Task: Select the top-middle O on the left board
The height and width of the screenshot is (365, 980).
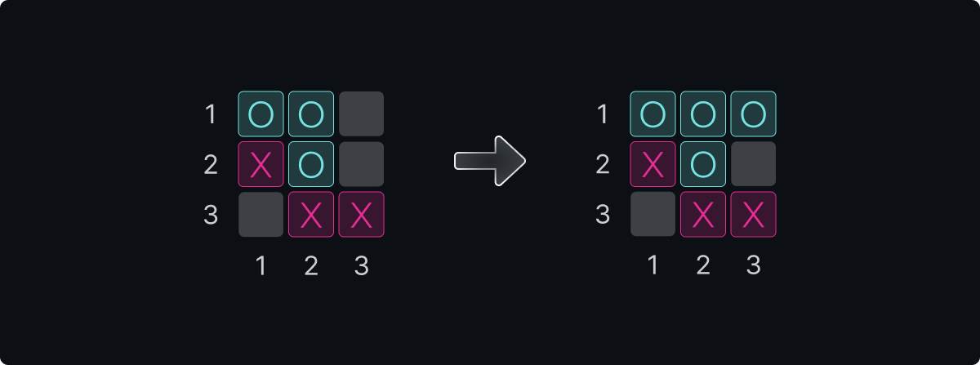Action: pos(311,114)
